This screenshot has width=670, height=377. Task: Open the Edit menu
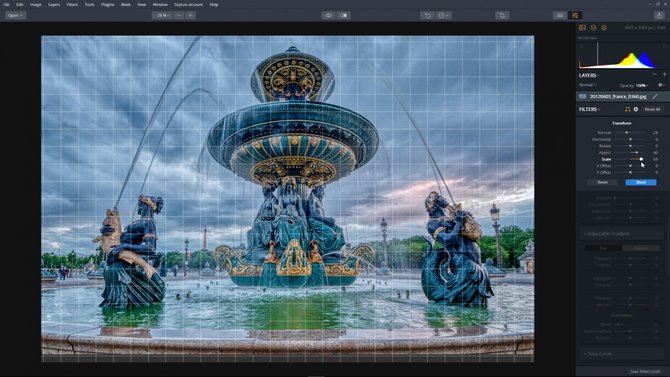tap(20, 5)
